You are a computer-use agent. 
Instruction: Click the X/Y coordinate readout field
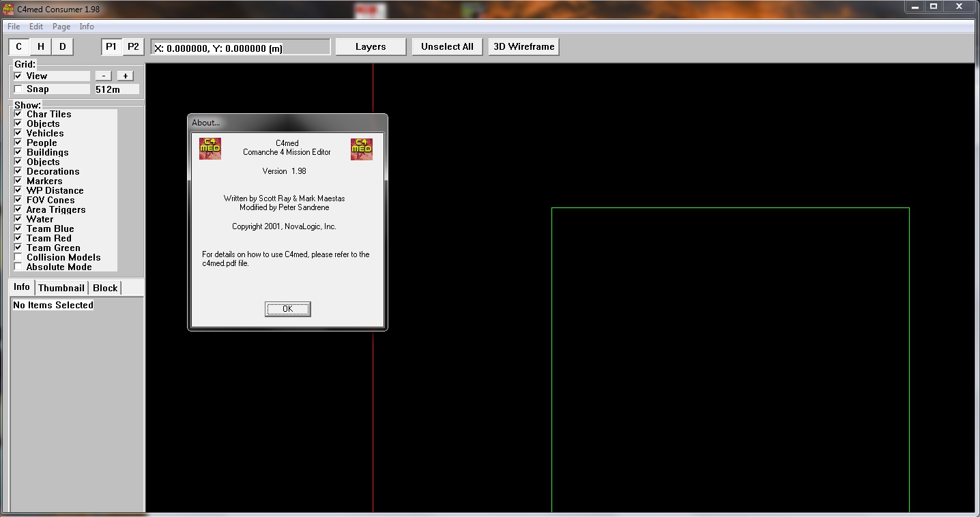pos(240,47)
